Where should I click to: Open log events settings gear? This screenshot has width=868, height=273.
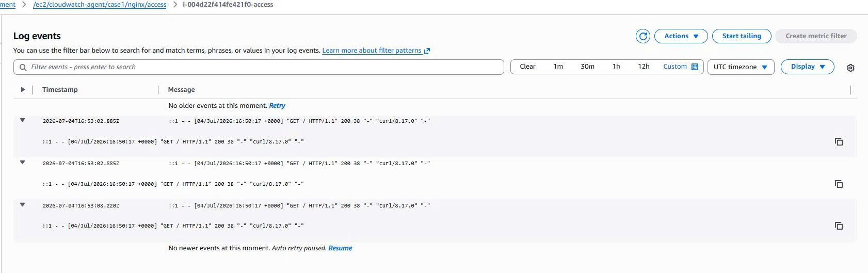(851, 68)
